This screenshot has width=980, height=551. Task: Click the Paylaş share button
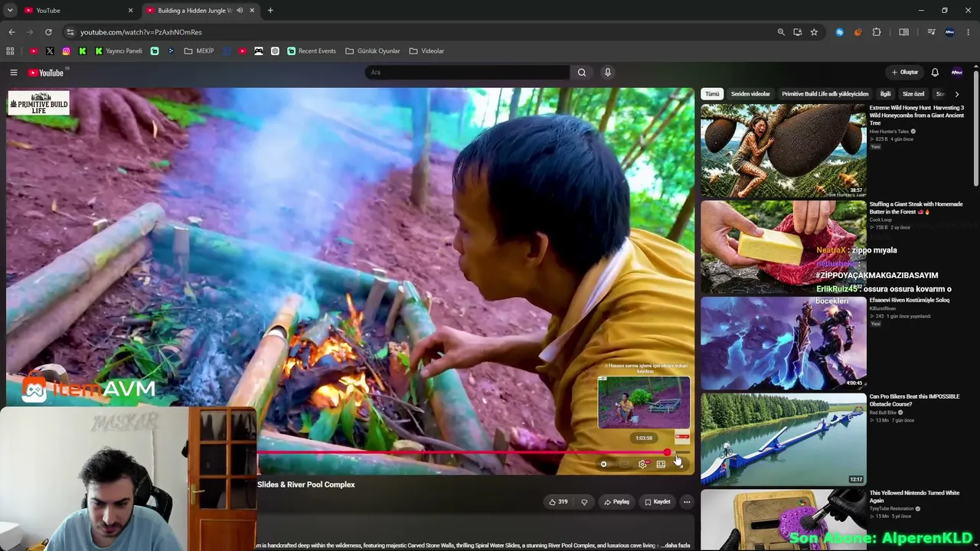coord(616,502)
